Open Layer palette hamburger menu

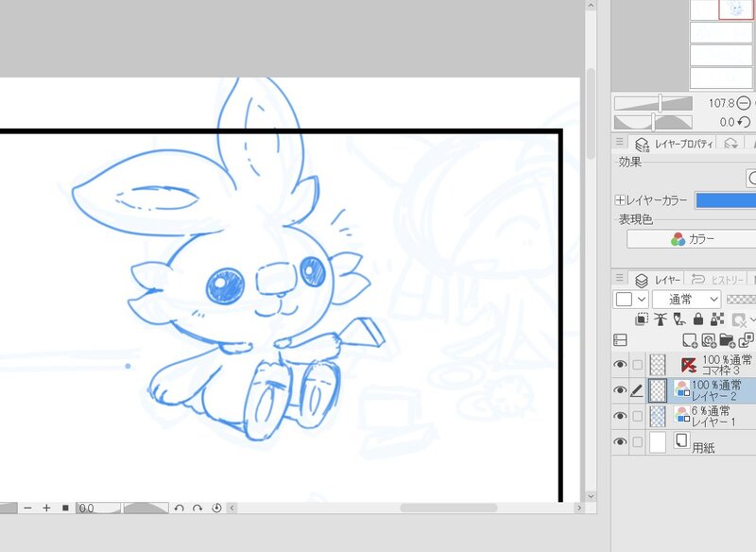tap(620, 278)
